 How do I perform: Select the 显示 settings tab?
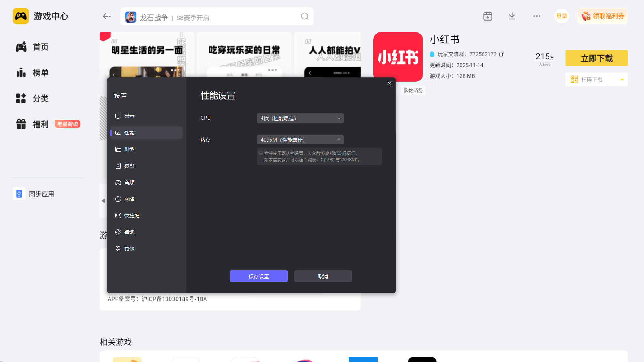click(x=147, y=116)
